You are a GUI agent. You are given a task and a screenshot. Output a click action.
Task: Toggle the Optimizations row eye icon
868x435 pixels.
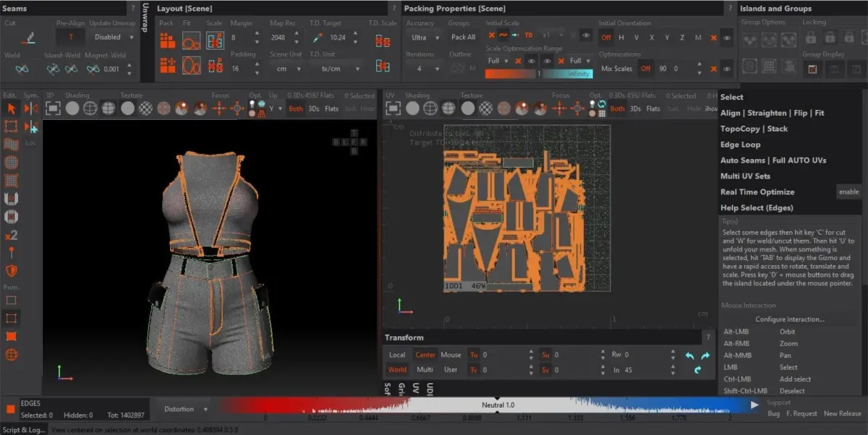(x=728, y=69)
